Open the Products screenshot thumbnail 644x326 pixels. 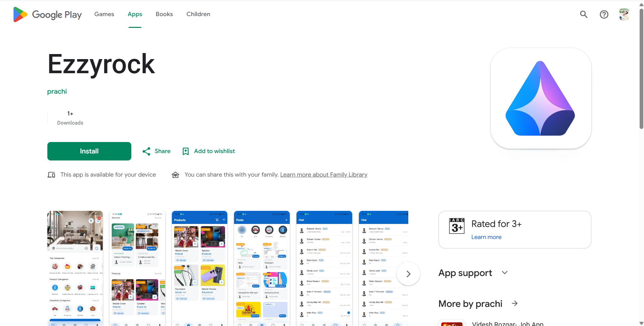(199, 268)
